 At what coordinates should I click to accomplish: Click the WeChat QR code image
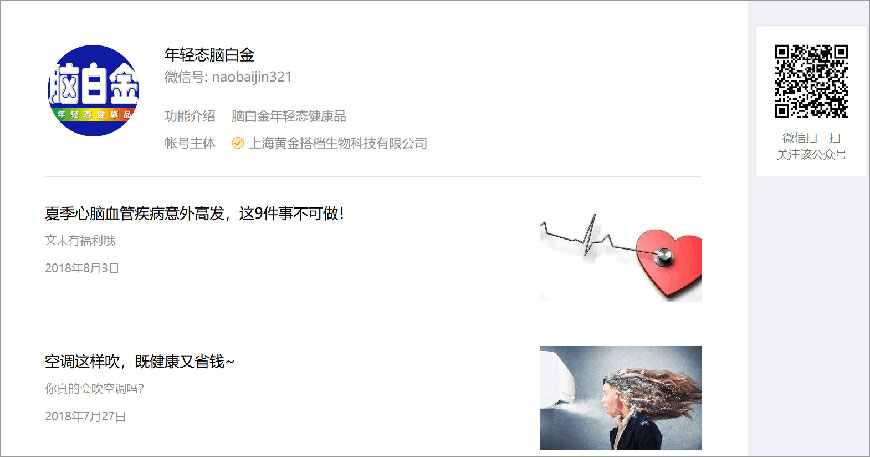coord(811,81)
